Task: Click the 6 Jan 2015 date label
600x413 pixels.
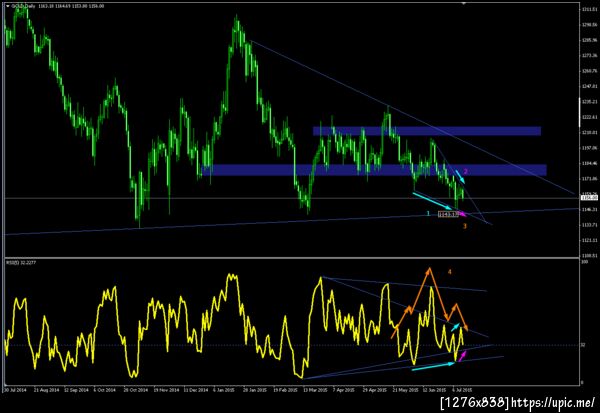Action: (225, 390)
